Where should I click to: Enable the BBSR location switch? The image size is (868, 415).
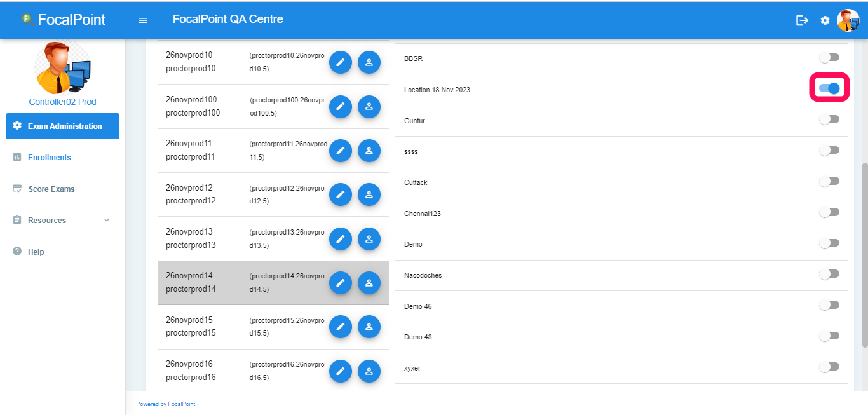tap(829, 57)
